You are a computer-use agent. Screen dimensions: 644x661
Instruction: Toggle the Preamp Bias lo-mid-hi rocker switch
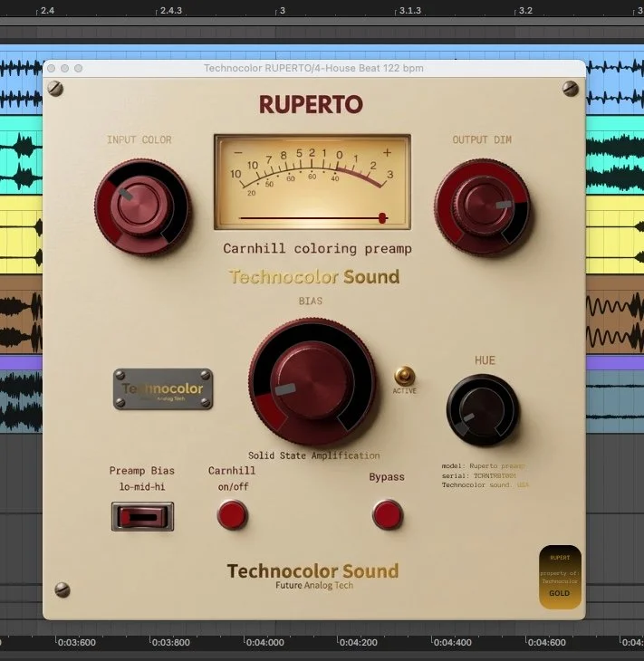pos(142,516)
